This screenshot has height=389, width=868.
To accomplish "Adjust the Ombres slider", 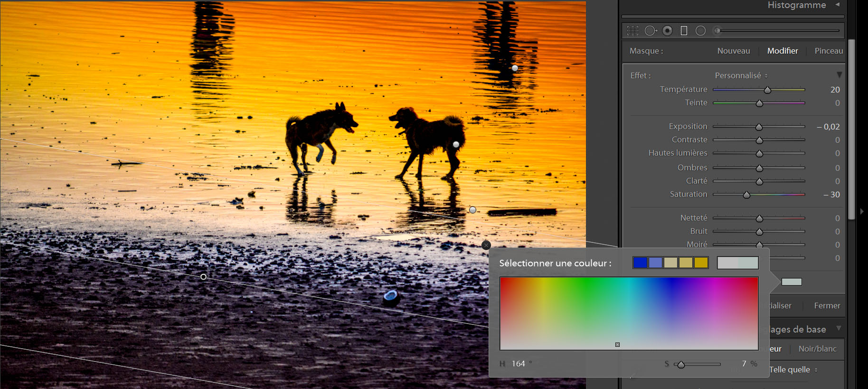I will click(759, 168).
